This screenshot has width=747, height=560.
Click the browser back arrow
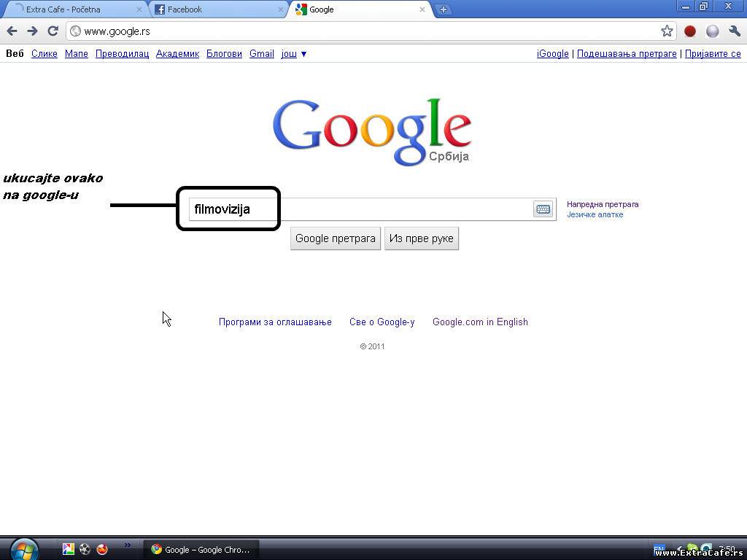(x=12, y=31)
